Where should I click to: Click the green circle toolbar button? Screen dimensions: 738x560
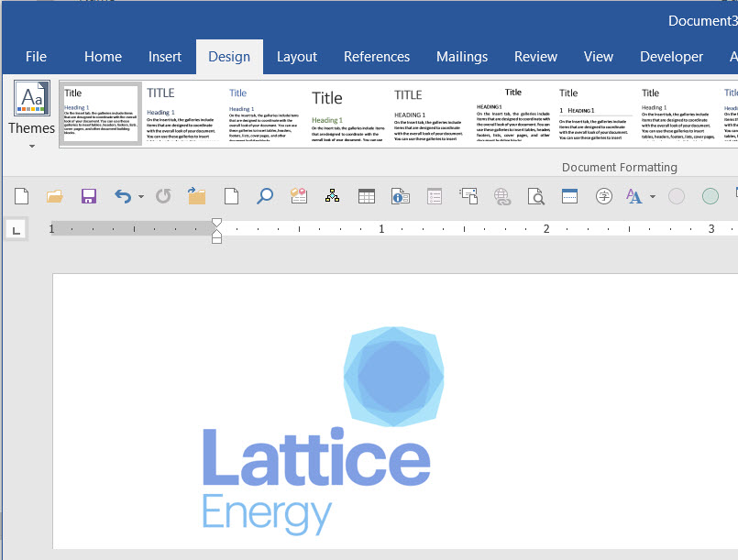pyautogui.click(x=710, y=196)
